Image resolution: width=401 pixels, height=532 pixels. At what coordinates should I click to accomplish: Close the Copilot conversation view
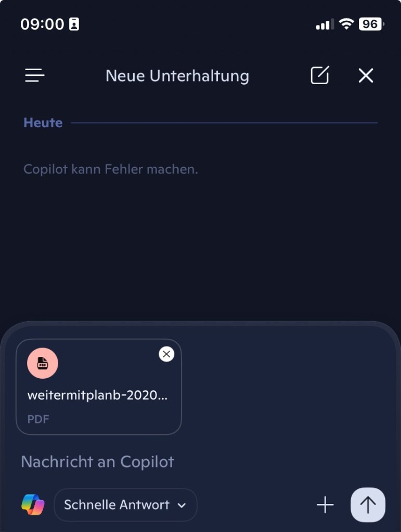[366, 76]
